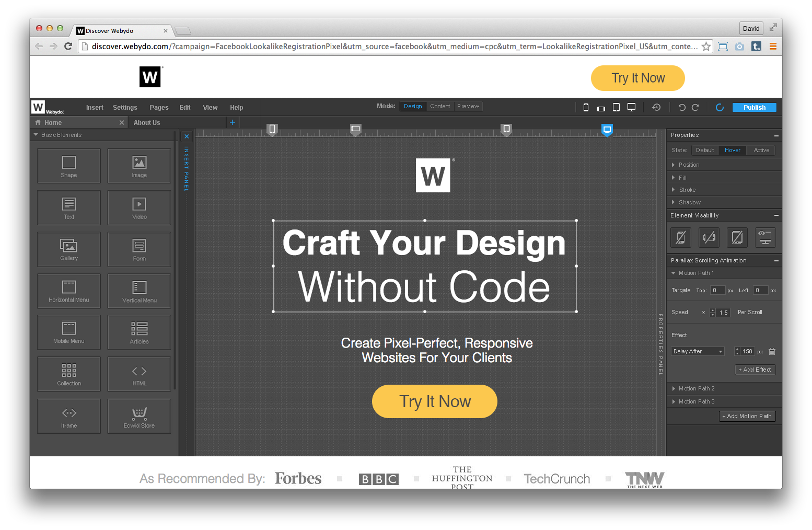Click header Try It Now button

[637, 78]
